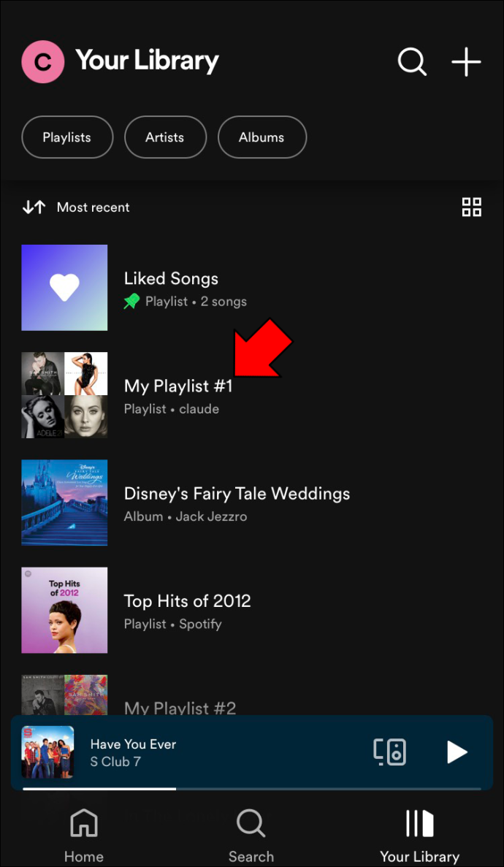Play the current track in mini player
504x867 pixels.
(457, 752)
